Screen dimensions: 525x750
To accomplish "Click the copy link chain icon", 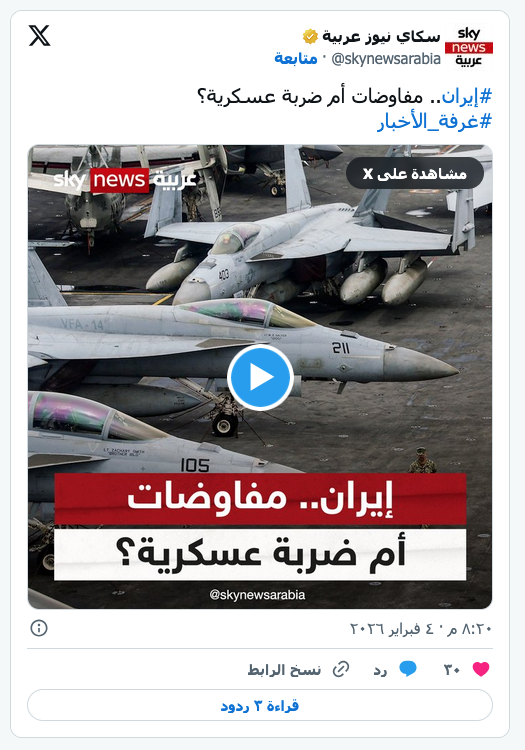I will click(x=341, y=669).
